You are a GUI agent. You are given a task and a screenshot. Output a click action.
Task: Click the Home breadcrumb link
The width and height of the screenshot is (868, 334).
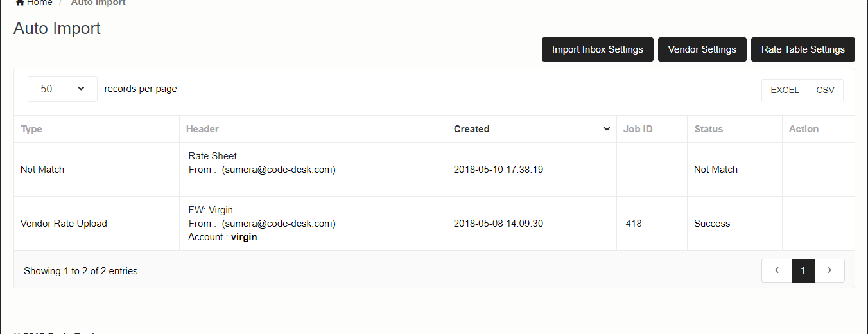click(39, 3)
